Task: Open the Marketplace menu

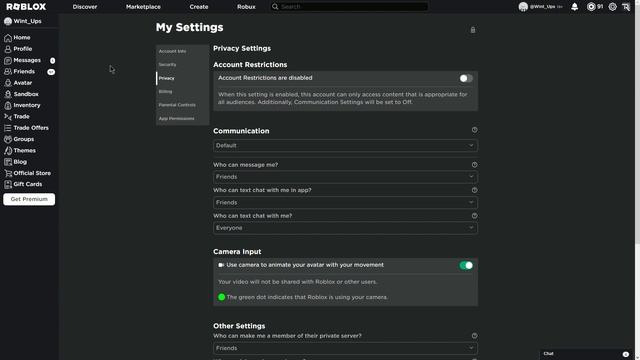Action: coord(143,7)
